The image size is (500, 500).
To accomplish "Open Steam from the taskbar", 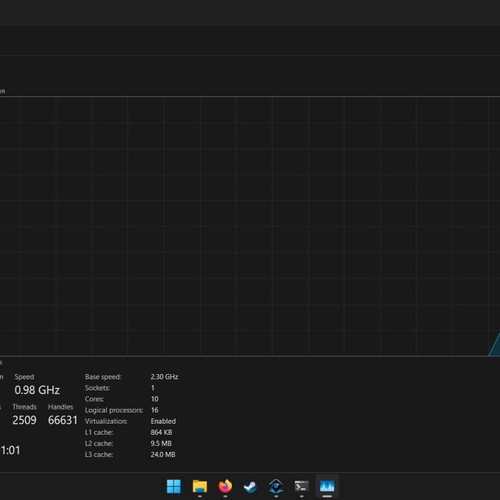I will (250, 487).
